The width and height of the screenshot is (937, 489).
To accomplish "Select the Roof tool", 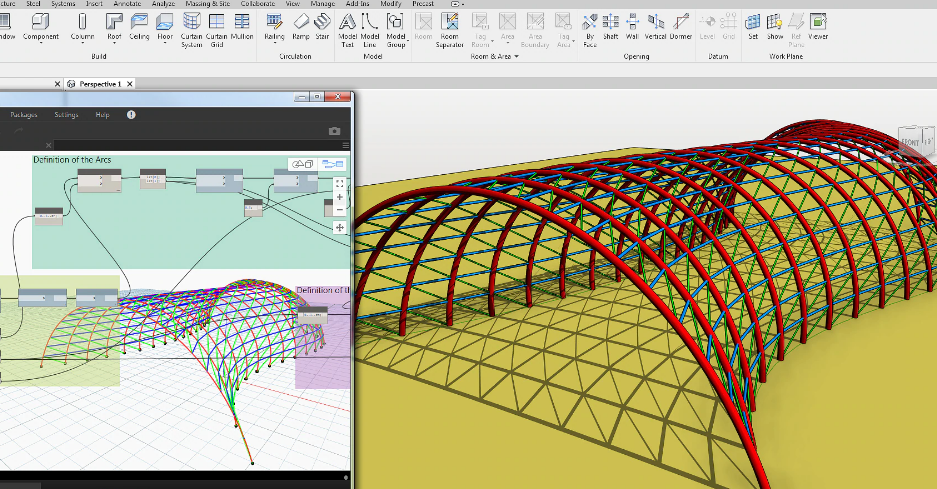I will click(x=114, y=28).
